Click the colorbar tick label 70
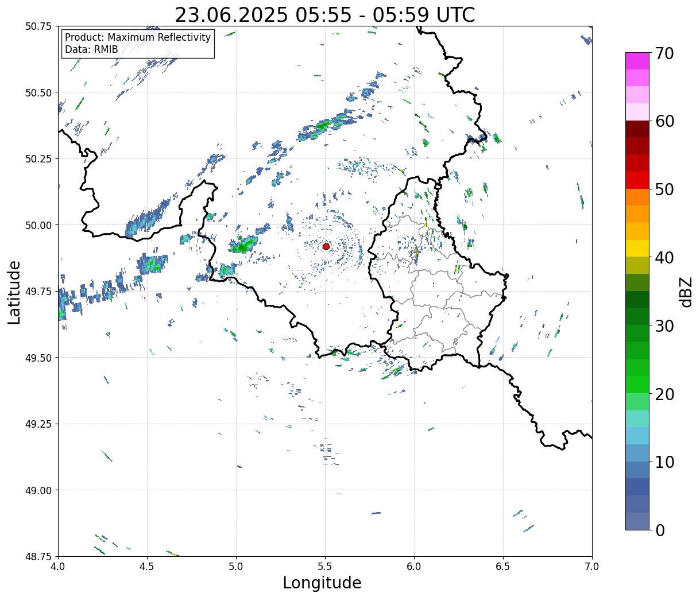This screenshot has height=597, width=700. click(665, 53)
